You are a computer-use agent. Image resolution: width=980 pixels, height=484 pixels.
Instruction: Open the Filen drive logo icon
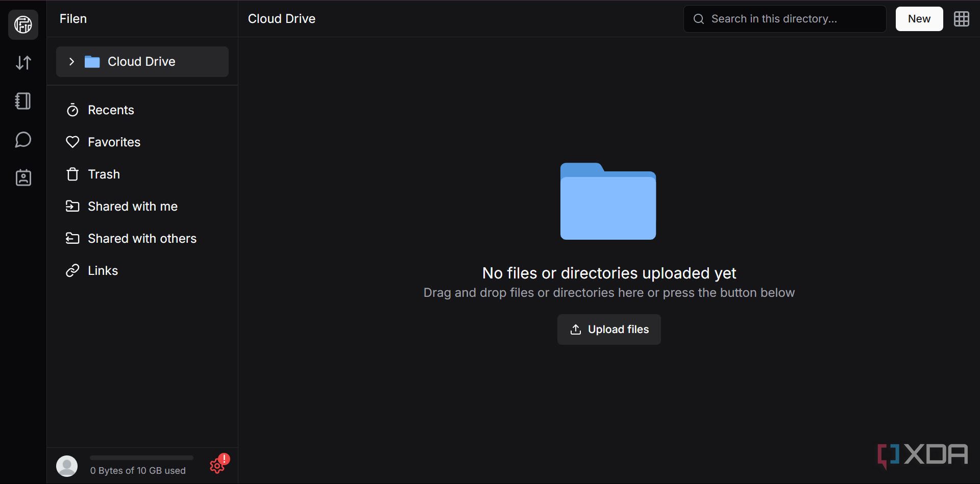point(23,24)
